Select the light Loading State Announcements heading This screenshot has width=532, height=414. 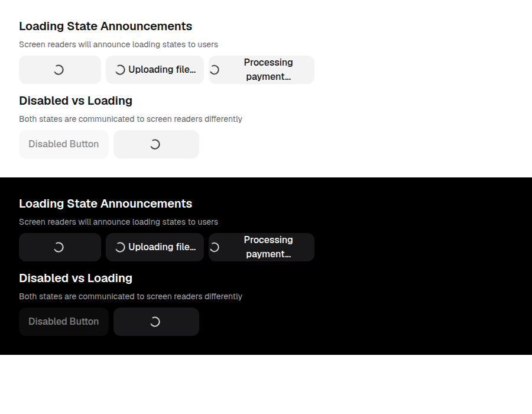(106, 26)
